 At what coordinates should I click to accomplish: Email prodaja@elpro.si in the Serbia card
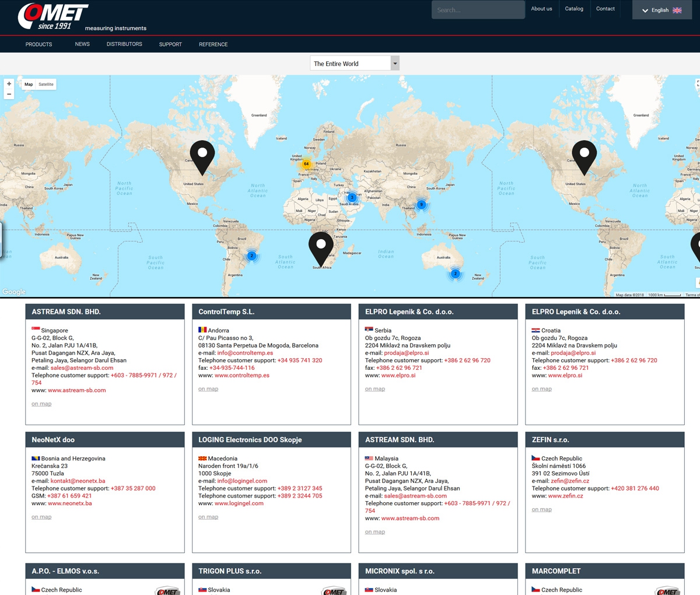(x=407, y=353)
